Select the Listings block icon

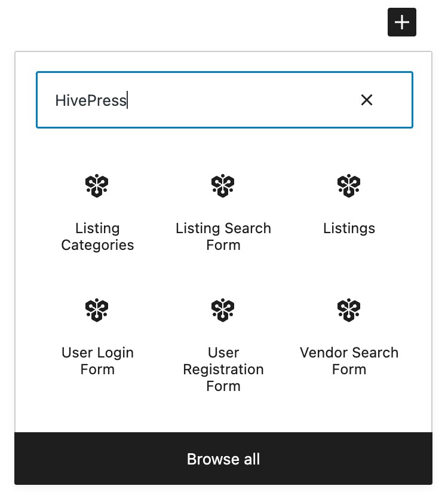click(349, 185)
